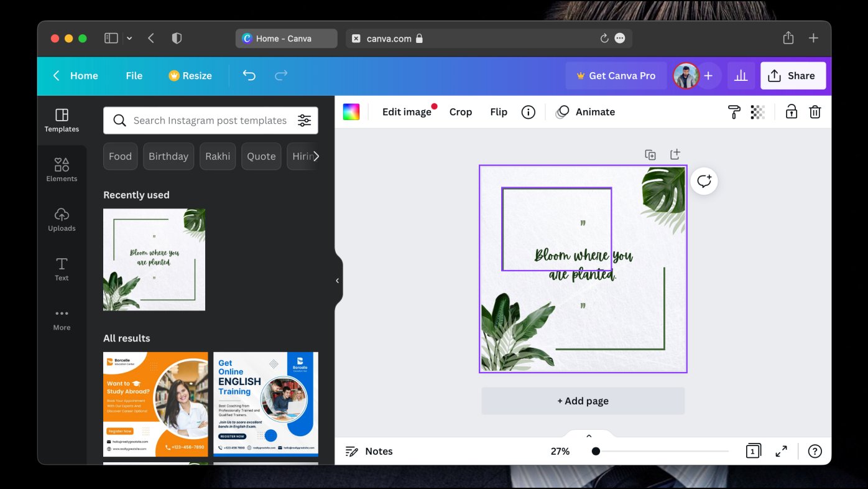Open the Resize option

190,75
